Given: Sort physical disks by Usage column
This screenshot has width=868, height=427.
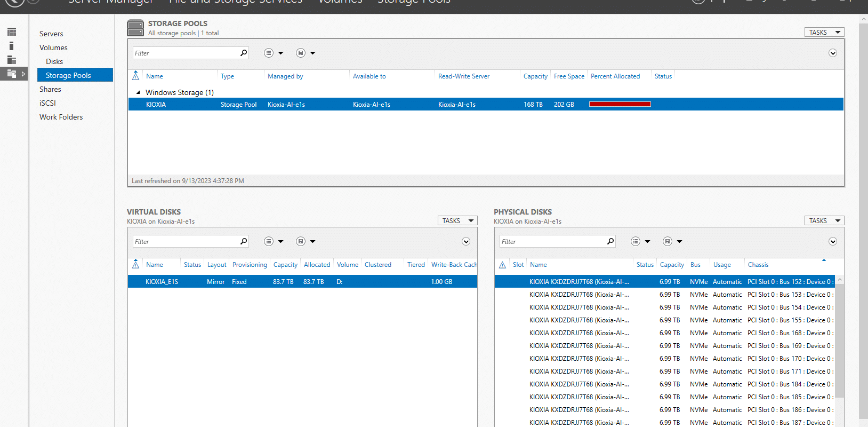Looking at the screenshot, I should tap(722, 265).
